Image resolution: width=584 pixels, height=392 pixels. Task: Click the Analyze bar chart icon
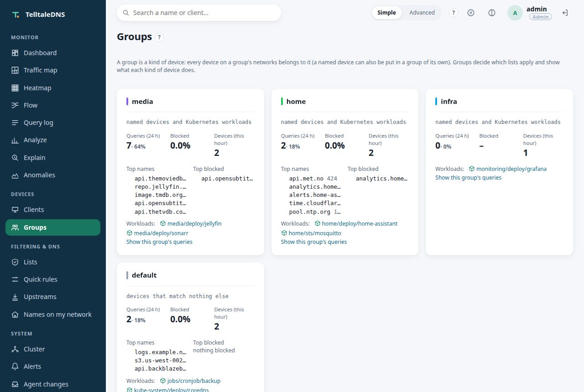click(15, 140)
